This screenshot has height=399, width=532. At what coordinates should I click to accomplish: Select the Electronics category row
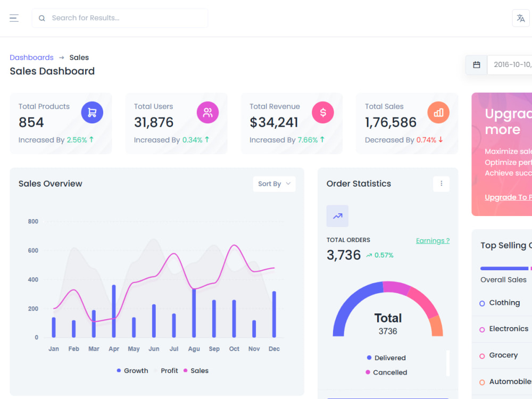tap(505, 329)
